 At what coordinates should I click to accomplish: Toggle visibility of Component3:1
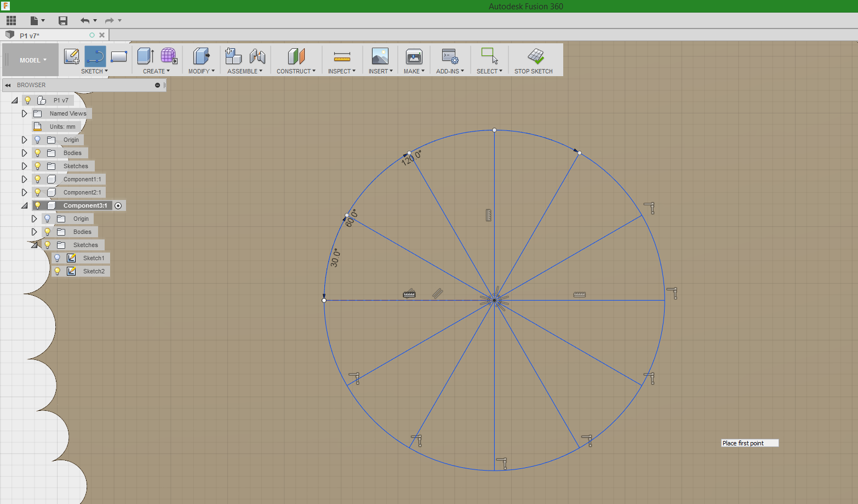(38, 205)
